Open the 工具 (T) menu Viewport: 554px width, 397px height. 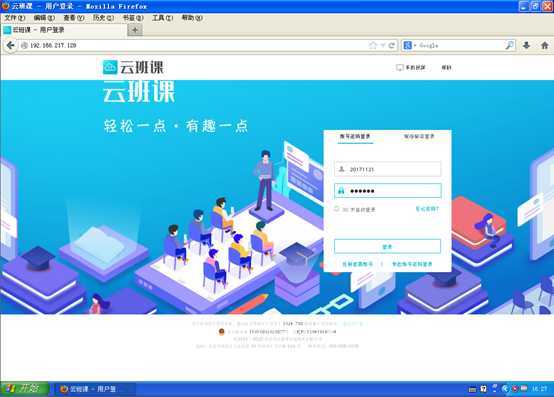(163, 18)
